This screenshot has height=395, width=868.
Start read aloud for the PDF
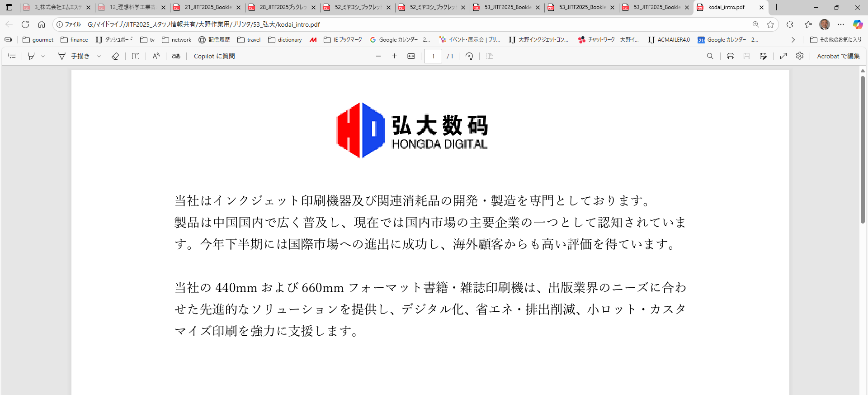point(156,56)
